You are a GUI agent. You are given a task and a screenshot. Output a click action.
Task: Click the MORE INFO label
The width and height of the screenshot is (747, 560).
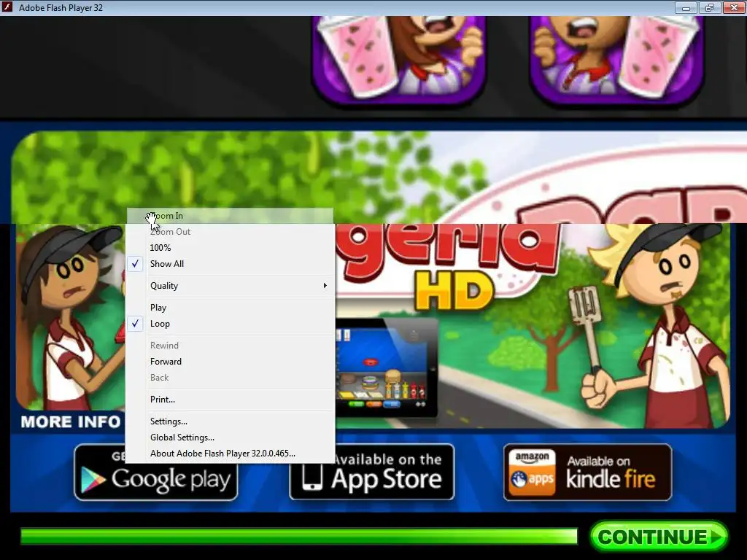coord(71,422)
